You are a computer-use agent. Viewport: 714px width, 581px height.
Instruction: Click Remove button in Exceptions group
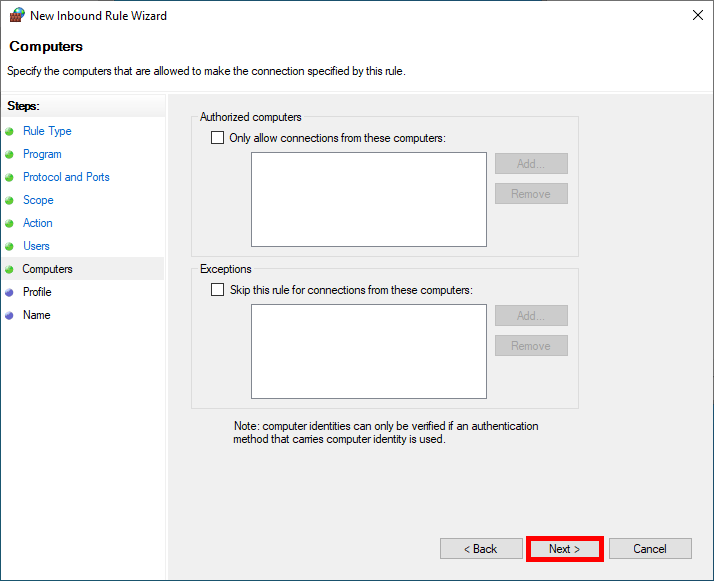(531, 346)
